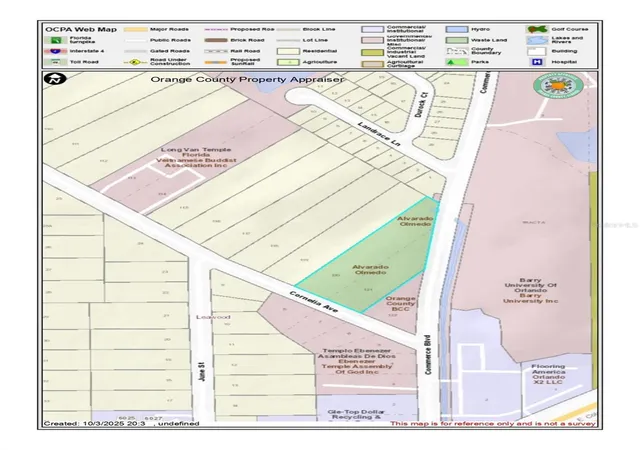Click the Proposed Road legend label
This screenshot has height=450, width=640.
252,29
